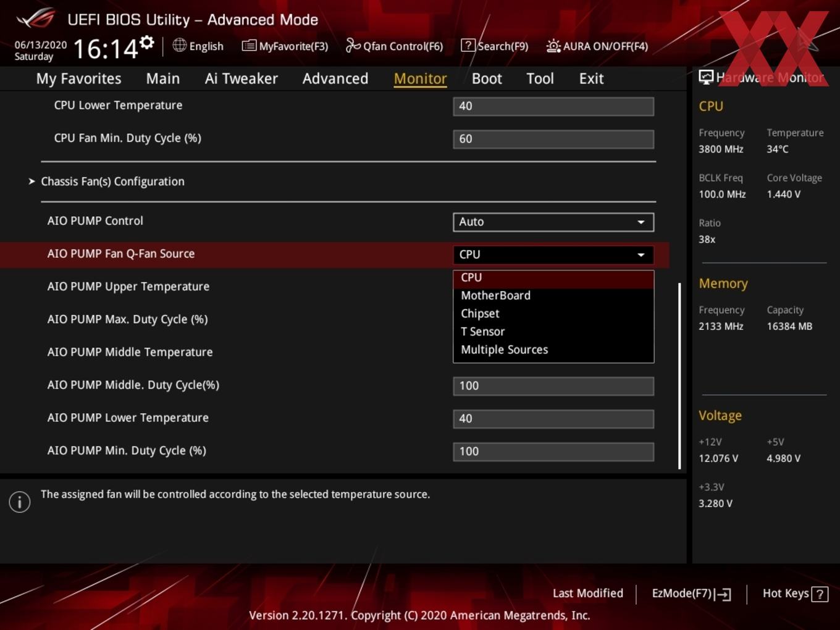Image resolution: width=840 pixels, height=630 pixels.
Task: Click CPU Fan Min. Duty Cycle field
Action: point(553,139)
